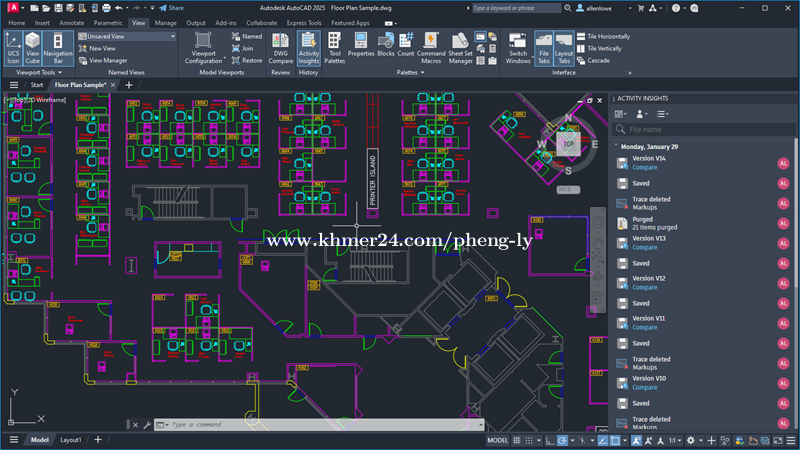
Task: Toggle File Tabs visibility
Action: coord(544,48)
